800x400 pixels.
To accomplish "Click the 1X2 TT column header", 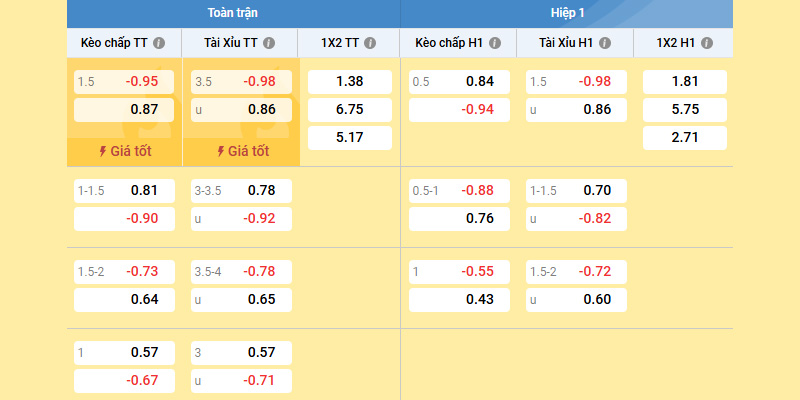I will [349, 43].
